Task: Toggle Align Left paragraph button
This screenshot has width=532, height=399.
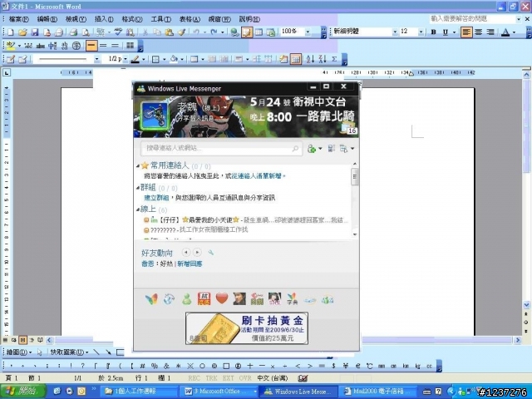Action: point(466,32)
